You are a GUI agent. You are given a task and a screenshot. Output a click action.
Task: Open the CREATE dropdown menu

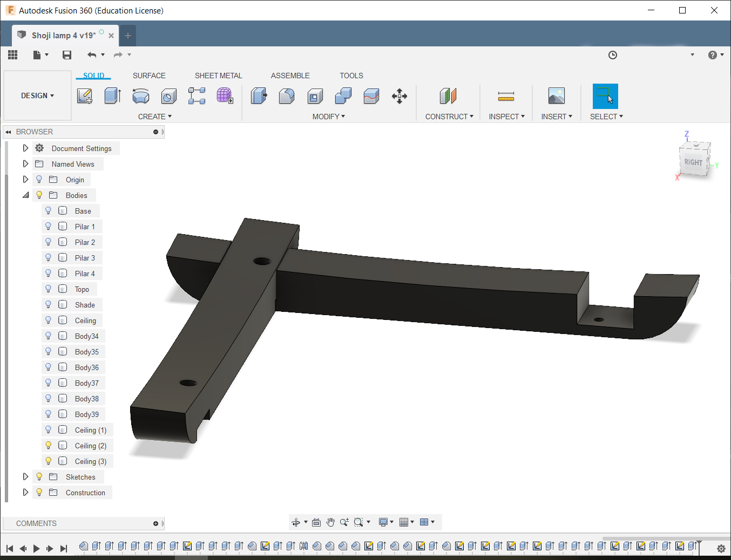[155, 117]
